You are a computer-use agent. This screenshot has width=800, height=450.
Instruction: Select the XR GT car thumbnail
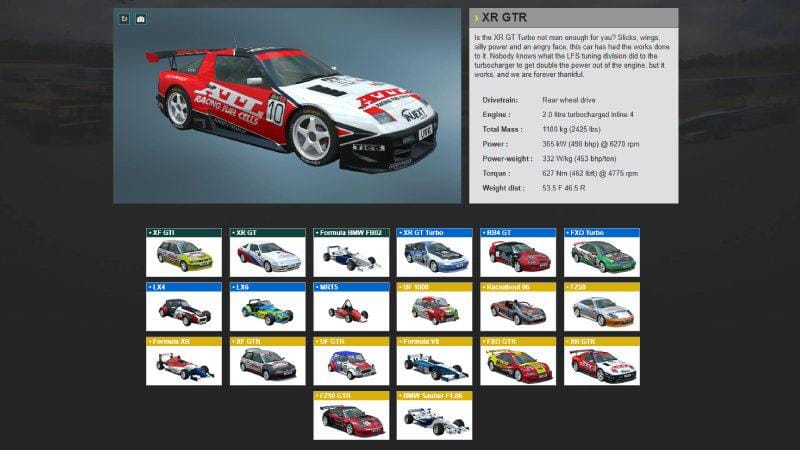(x=267, y=253)
